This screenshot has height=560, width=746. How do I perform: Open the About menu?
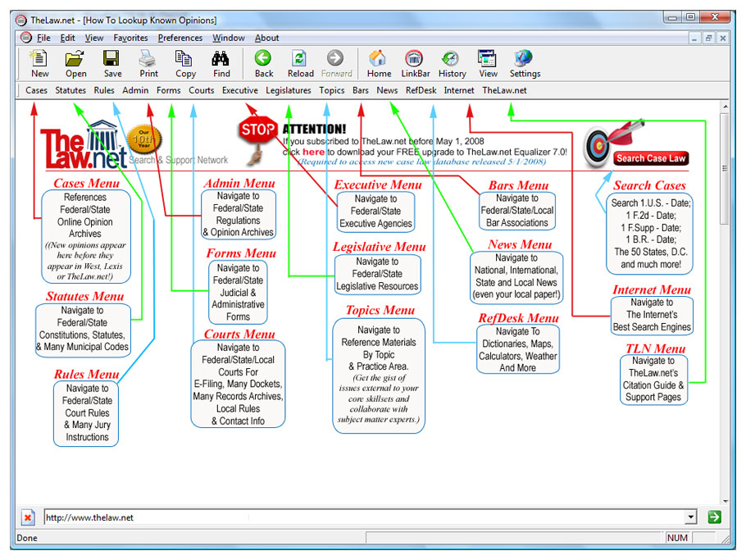267,38
